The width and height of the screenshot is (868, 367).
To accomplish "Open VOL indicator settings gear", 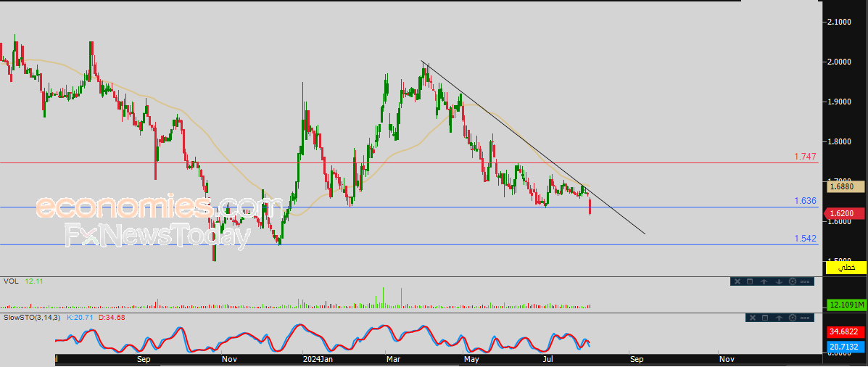I will pos(793,281).
